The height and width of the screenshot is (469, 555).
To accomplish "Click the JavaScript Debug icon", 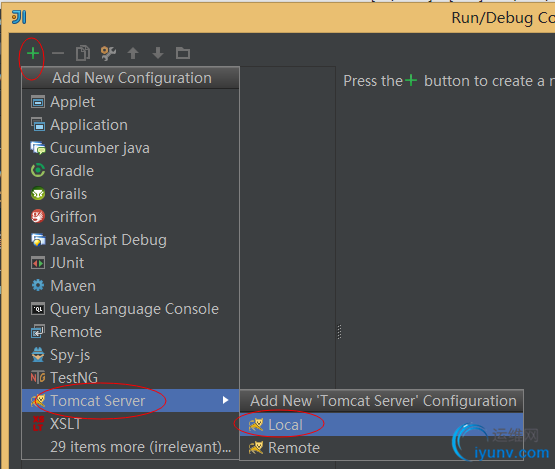I will pyautogui.click(x=38, y=240).
